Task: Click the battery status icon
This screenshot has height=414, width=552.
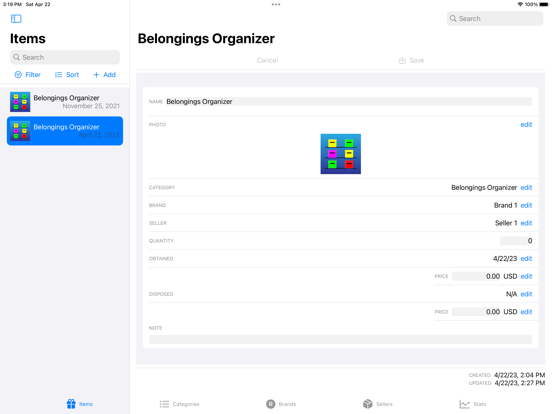Action: [x=544, y=4]
